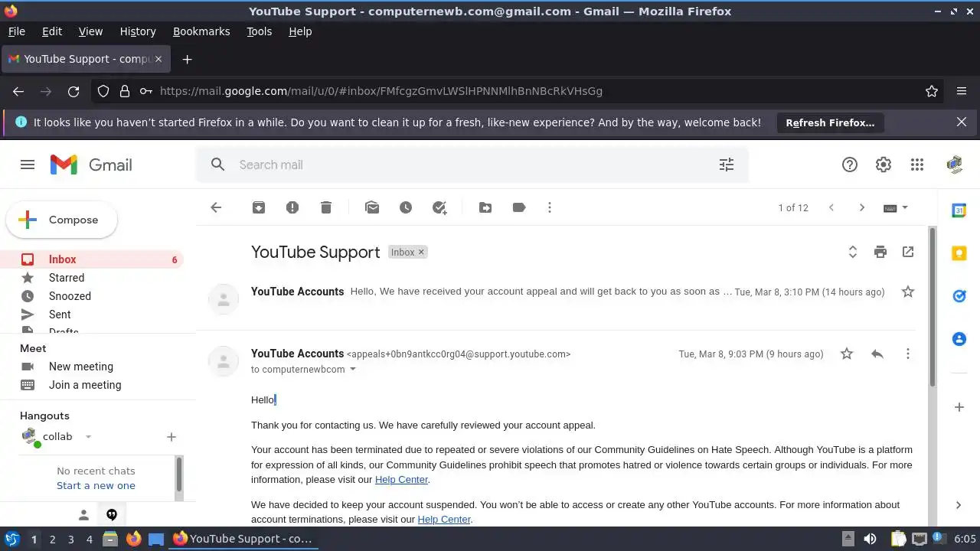Open the collab Hangouts status dropdown
Screen dimensions: 980x551
click(x=88, y=437)
